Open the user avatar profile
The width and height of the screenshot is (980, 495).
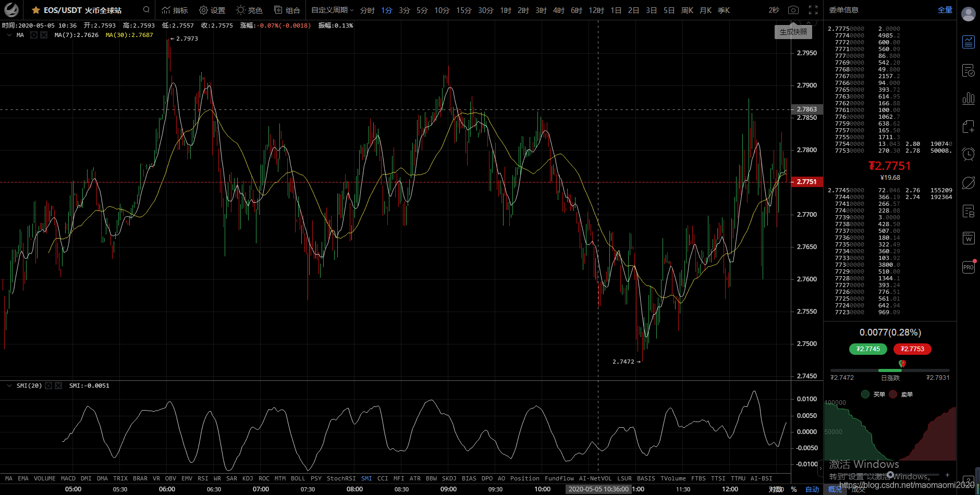(x=969, y=14)
